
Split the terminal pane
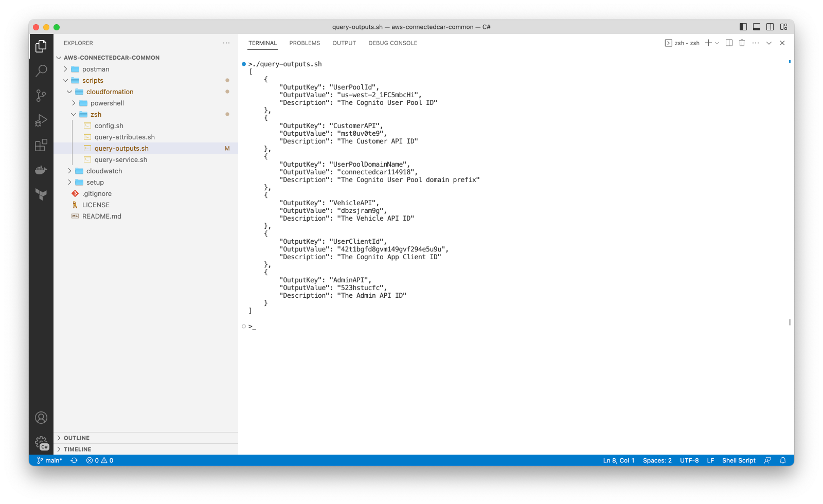[729, 43]
